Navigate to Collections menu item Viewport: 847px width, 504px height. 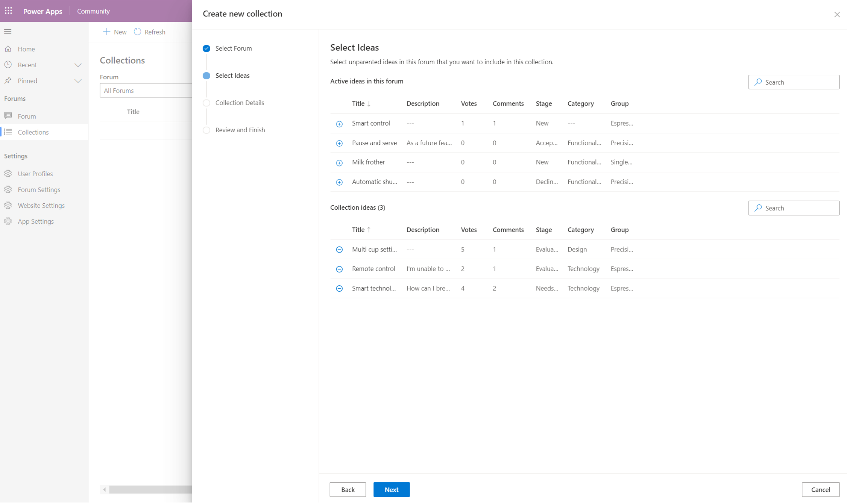tap(33, 132)
